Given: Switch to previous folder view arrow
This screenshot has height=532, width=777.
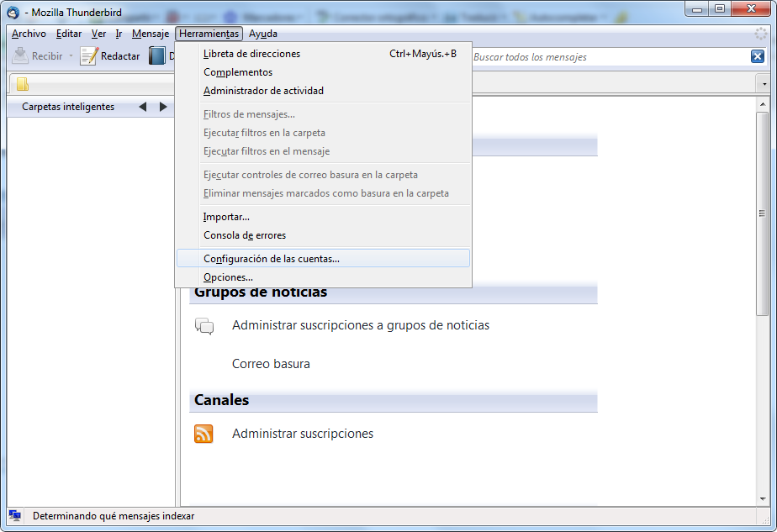Looking at the screenshot, I should (x=143, y=107).
